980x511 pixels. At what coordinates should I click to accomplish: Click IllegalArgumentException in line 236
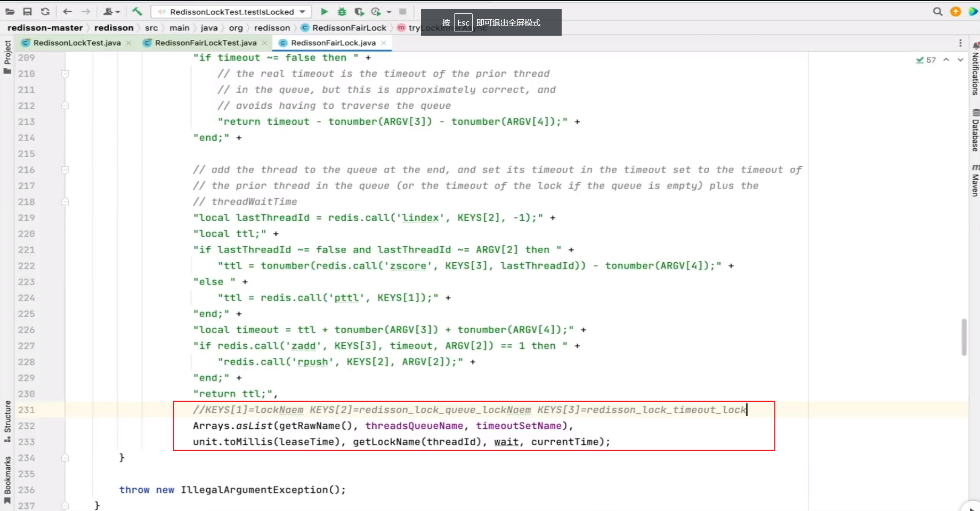(254, 490)
